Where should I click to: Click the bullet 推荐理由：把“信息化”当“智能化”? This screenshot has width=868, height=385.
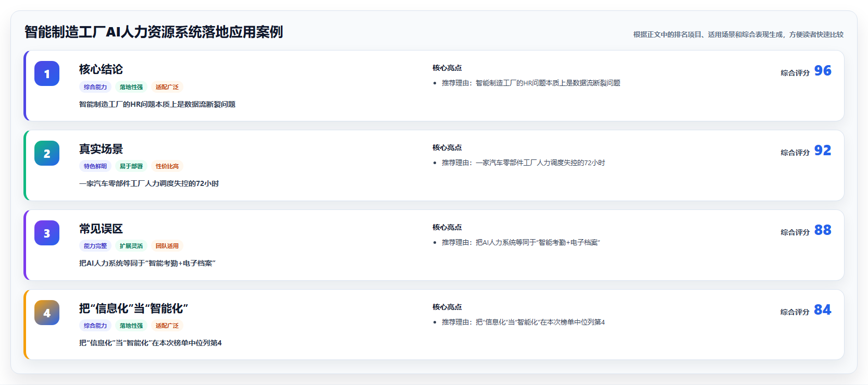(523, 322)
